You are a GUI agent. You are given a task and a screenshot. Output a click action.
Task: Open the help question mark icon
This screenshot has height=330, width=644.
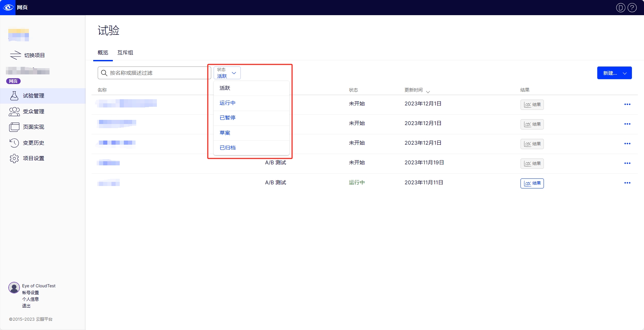coord(632,8)
